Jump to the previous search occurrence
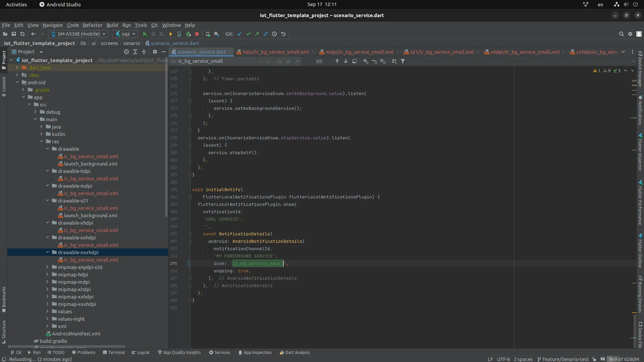Screen dimensions: 644x362 pos(337,61)
